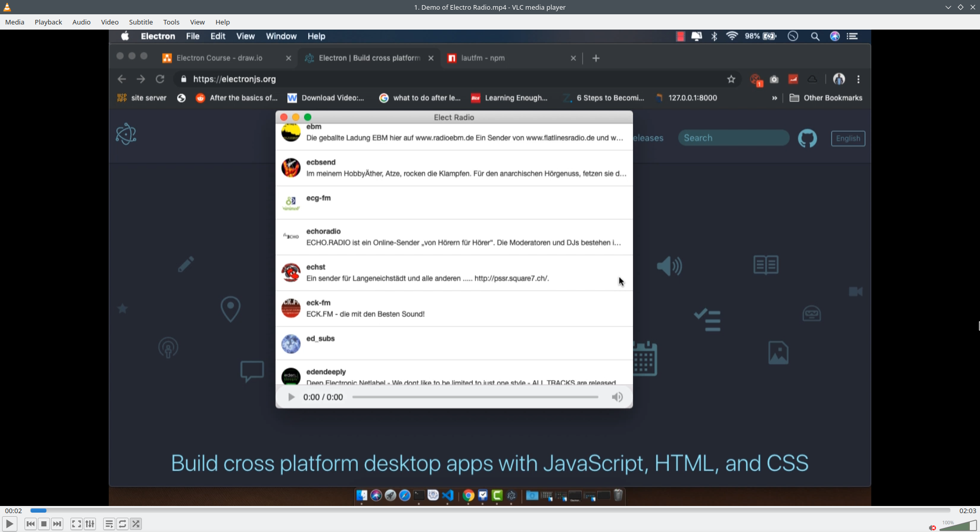Viewport: 980px width, 532px height.
Task: Click the Chrome profile avatar
Action: coord(839,79)
